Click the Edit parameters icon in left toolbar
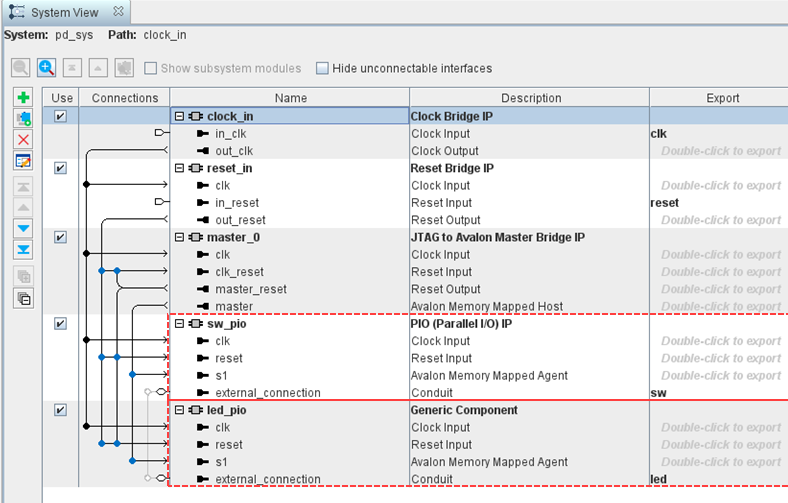788x503 pixels. 24,160
